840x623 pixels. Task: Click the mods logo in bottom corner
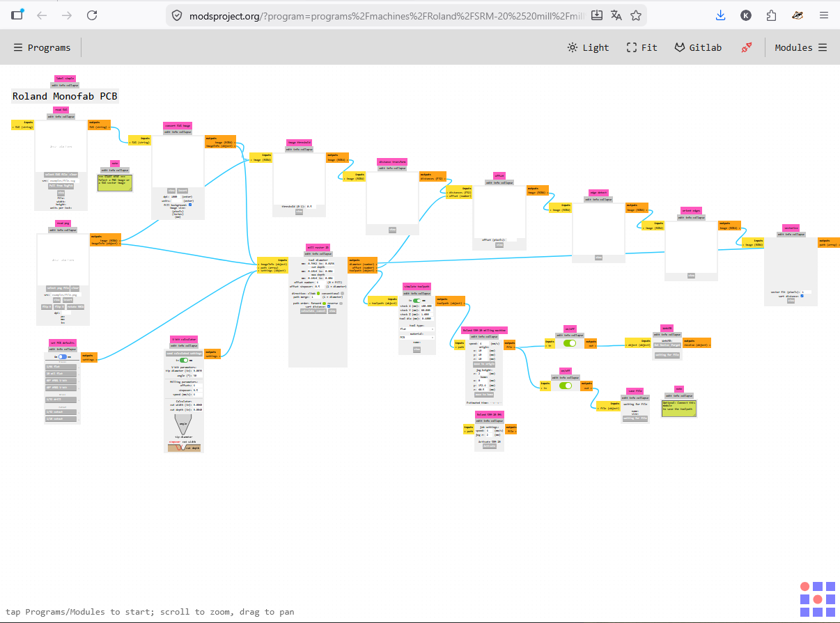817,599
